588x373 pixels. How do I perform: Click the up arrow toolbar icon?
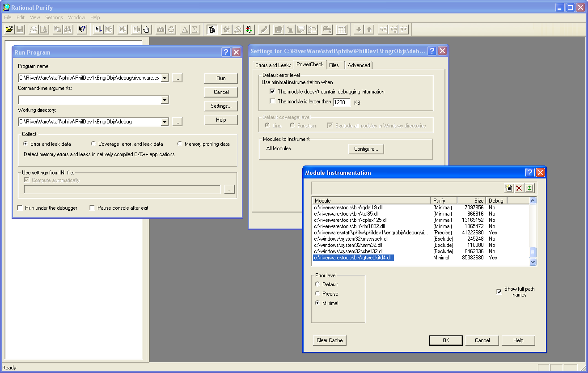368,30
